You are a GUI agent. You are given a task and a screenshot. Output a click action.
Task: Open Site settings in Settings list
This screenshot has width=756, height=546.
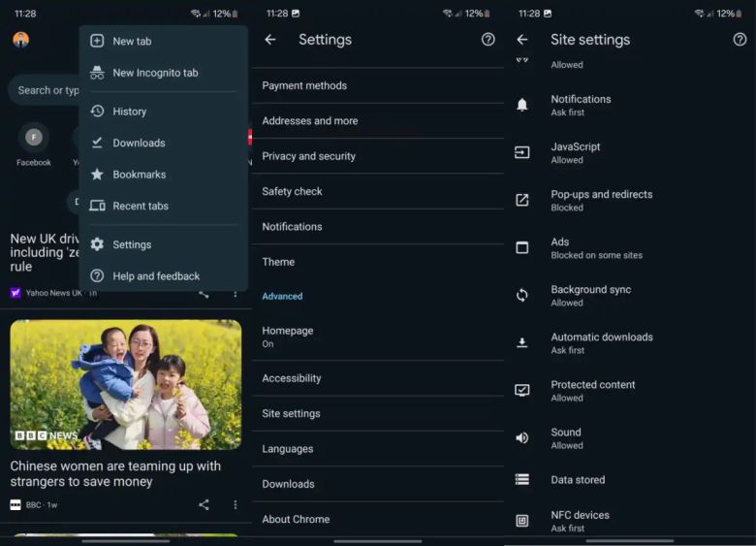point(291,414)
